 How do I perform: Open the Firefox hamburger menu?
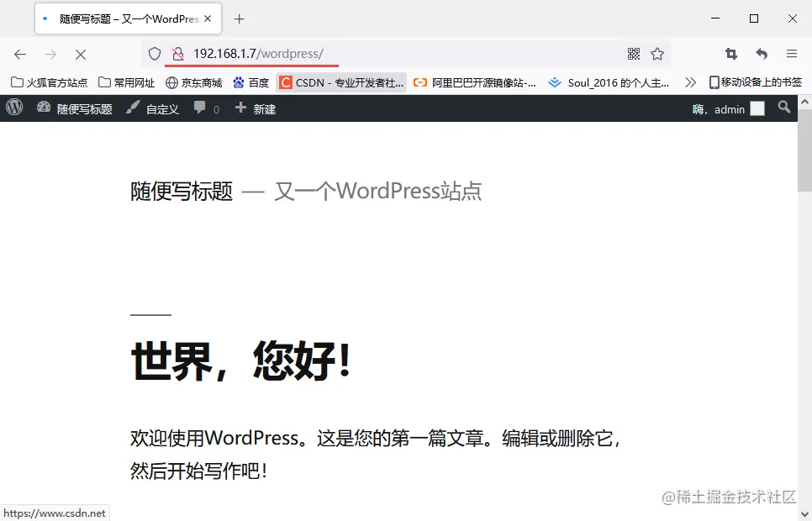coord(791,54)
